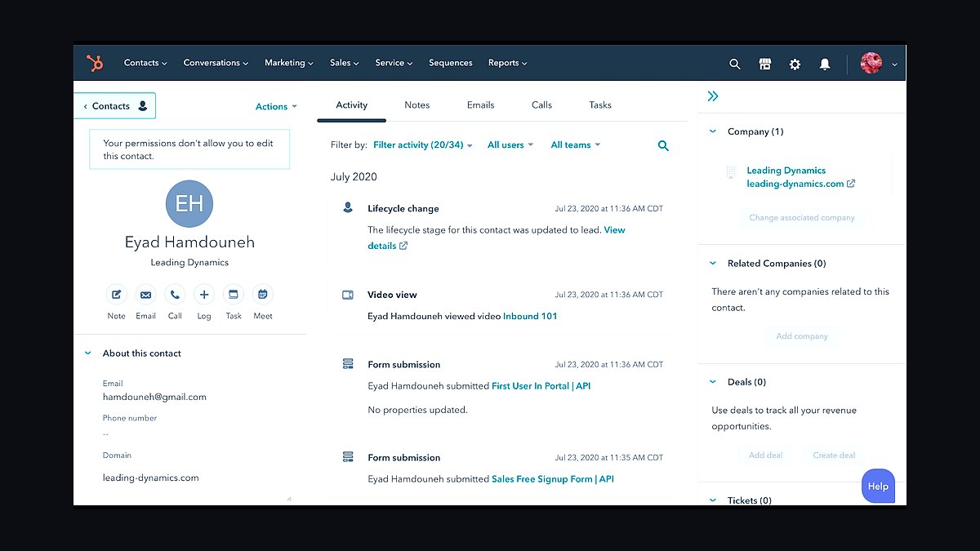The width and height of the screenshot is (980, 551).
Task: Click the Phone number field value
Action: pyautogui.click(x=106, y=433)
